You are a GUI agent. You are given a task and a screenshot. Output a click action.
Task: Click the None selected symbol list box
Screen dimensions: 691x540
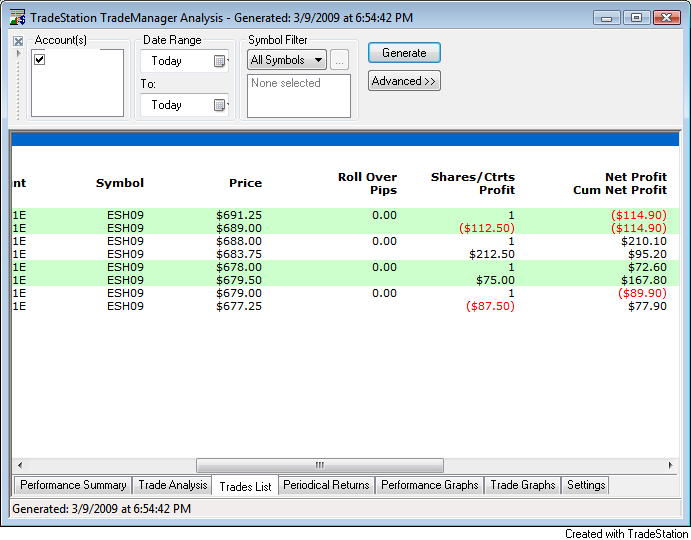[x=299, y=96]
